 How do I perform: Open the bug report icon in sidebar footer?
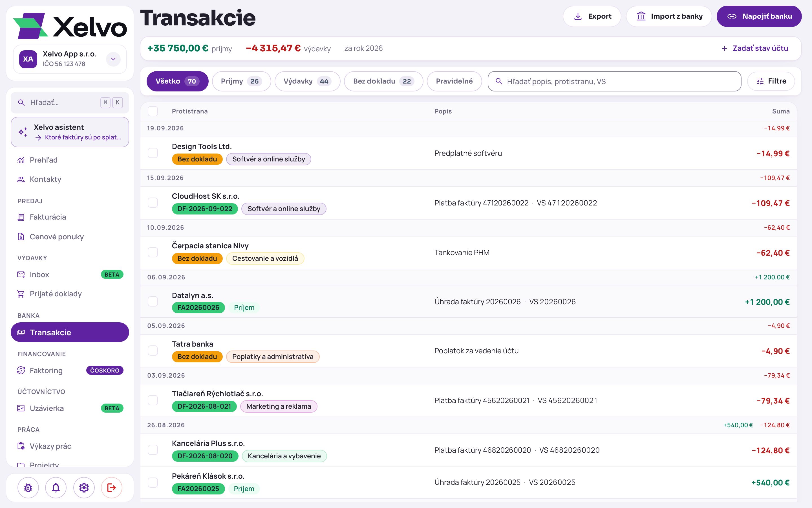28,487
